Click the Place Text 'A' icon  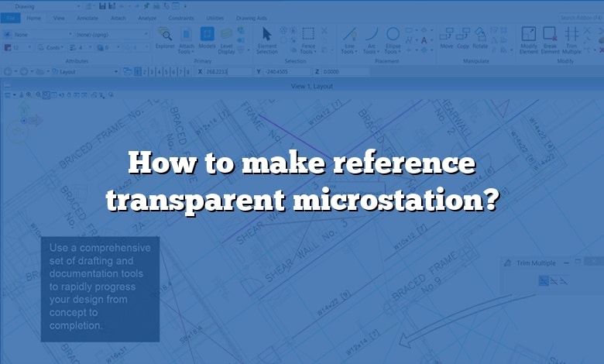click(424, 40)
